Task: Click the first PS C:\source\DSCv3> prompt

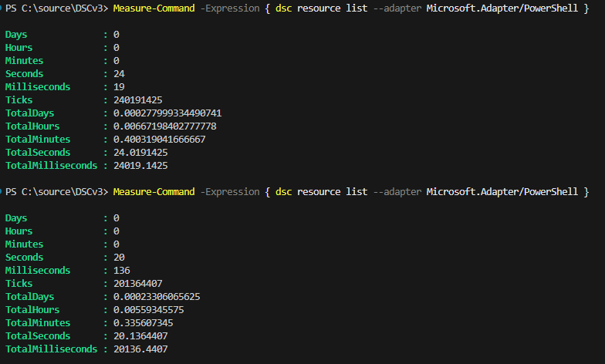Action: click(56, 8)
